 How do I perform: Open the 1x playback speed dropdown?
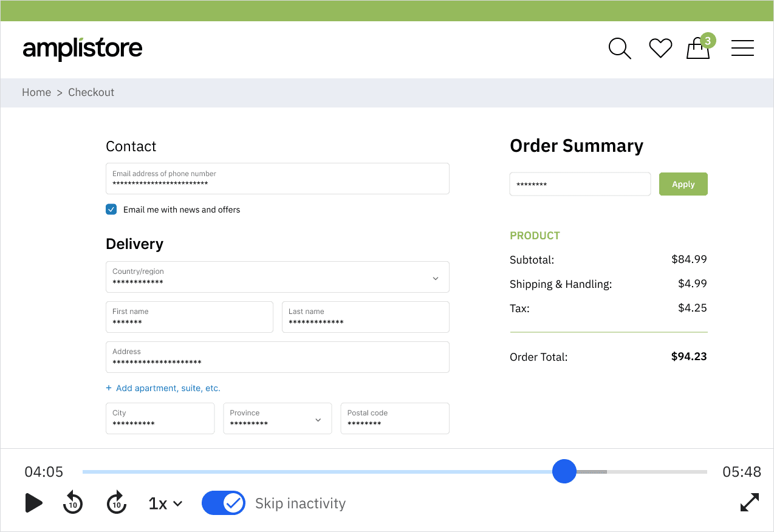pyautogui.click(x=165, y=503)
